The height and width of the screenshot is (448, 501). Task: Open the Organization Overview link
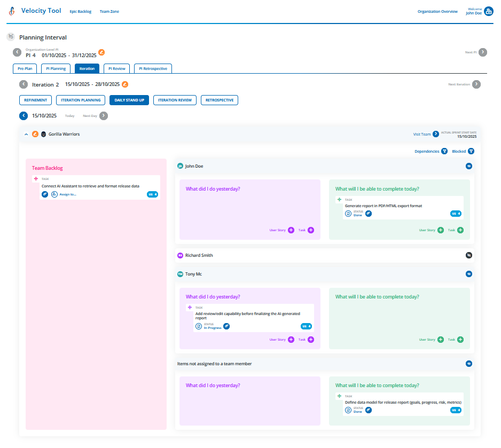[x=437, y=11]
